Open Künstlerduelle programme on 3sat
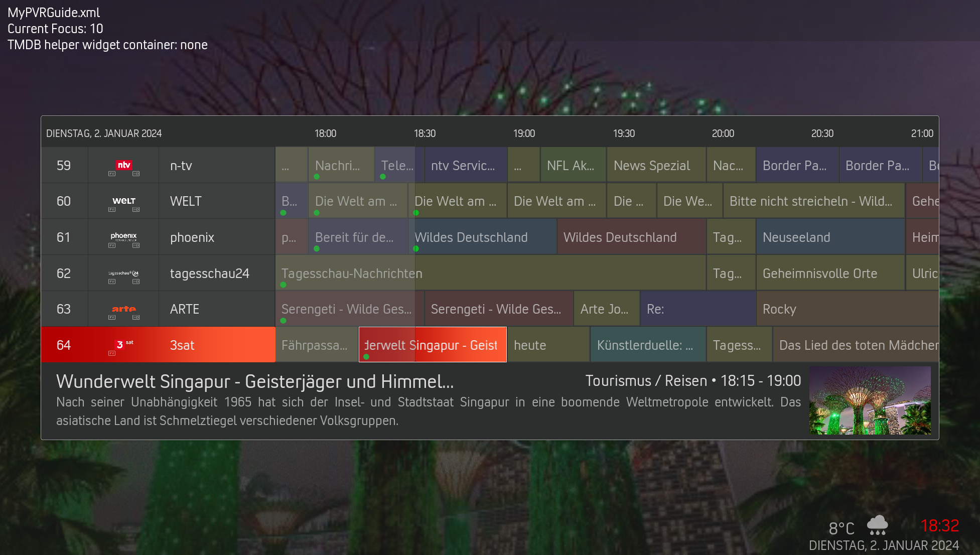The image size is (980, 555). pyautogui.click(x=648, y=345)
